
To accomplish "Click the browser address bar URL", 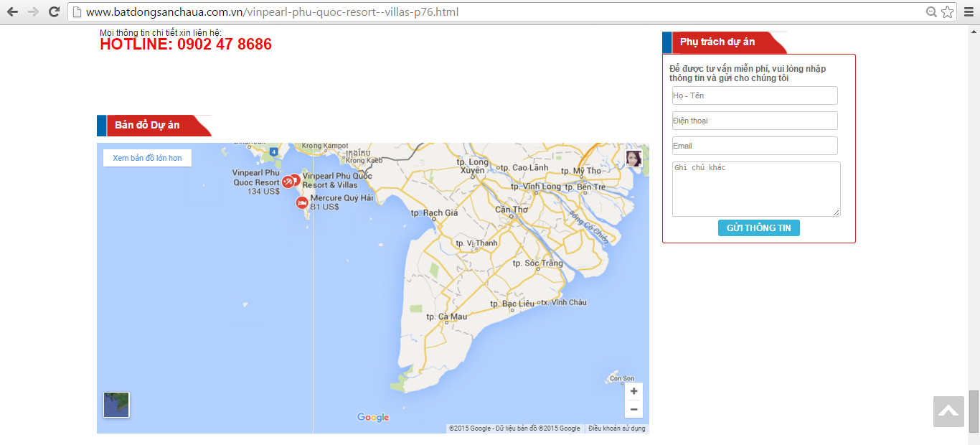I will click(272, 11).
